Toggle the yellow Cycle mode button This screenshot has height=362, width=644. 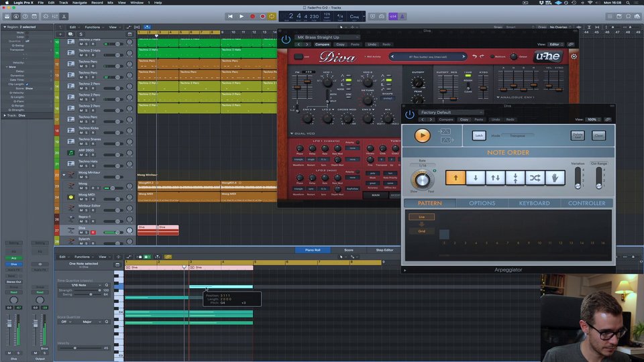click(x=272, y=16)
